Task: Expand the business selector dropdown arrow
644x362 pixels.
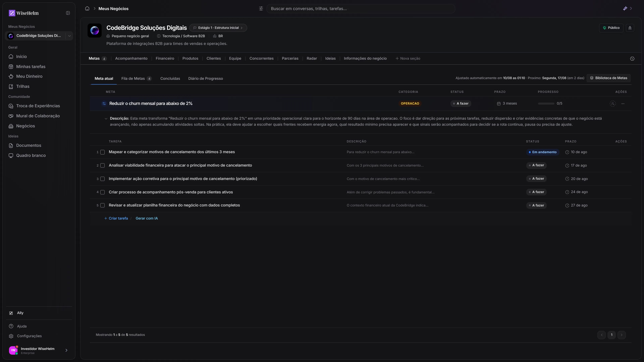Action: coord(69,36)
